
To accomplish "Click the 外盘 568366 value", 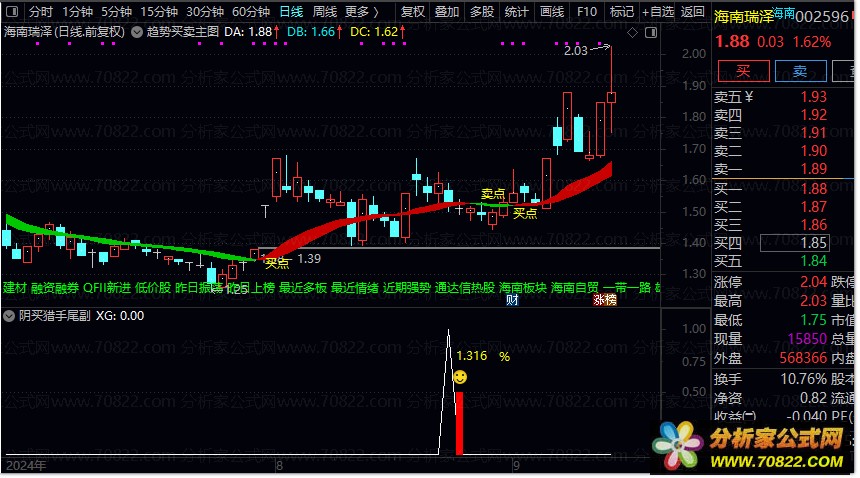I will pyautogui.click(x=803, y=358).
